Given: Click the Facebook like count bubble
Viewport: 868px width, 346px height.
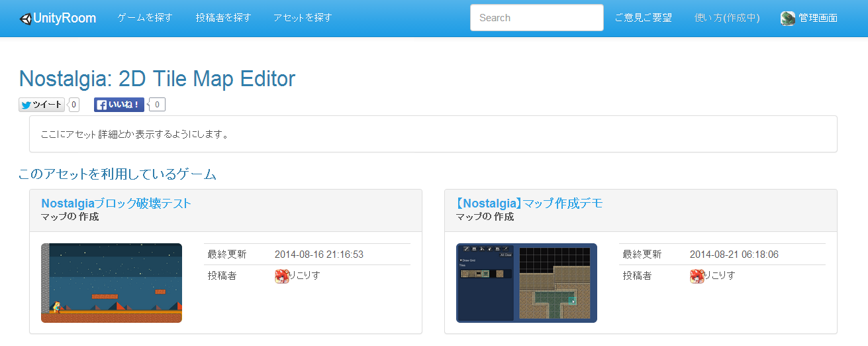Looking at the screenshot, I should pyautogui.click(x=158, y=105).
